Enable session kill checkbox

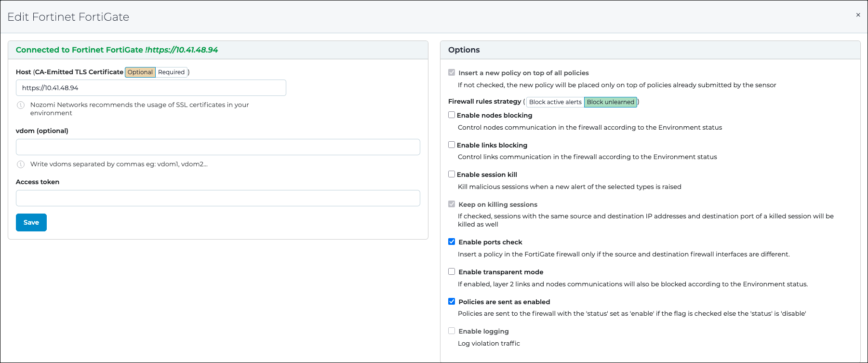pyautogui.click(x=452, y=174)
